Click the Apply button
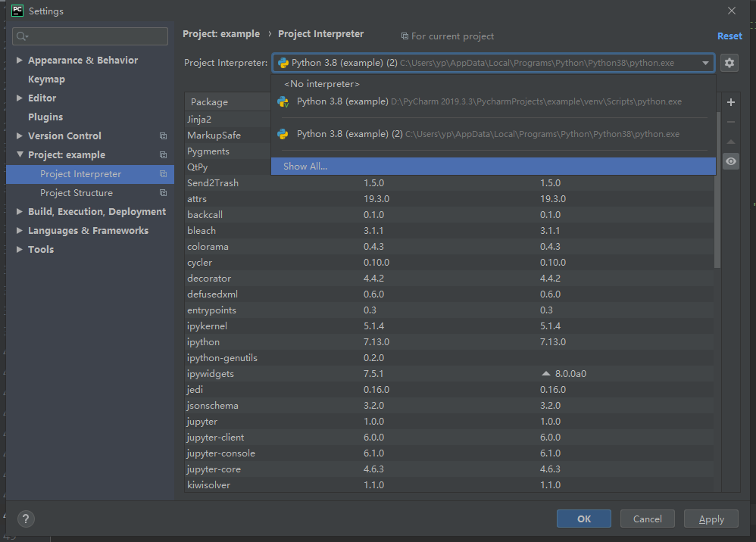The height and width of the screenshot is (542, 756). tap(711, 519)
